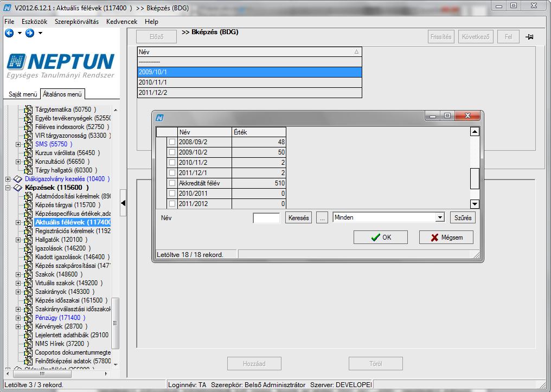Click the blue Back navigation arrow
Image resolution: width=551 pixels, height=392 pixels.
[9, 33]
